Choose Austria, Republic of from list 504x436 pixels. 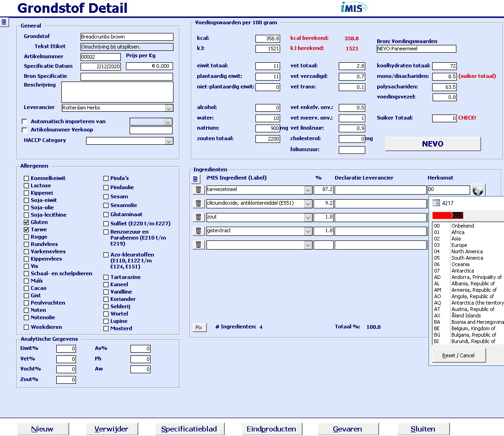pos(468,309)
